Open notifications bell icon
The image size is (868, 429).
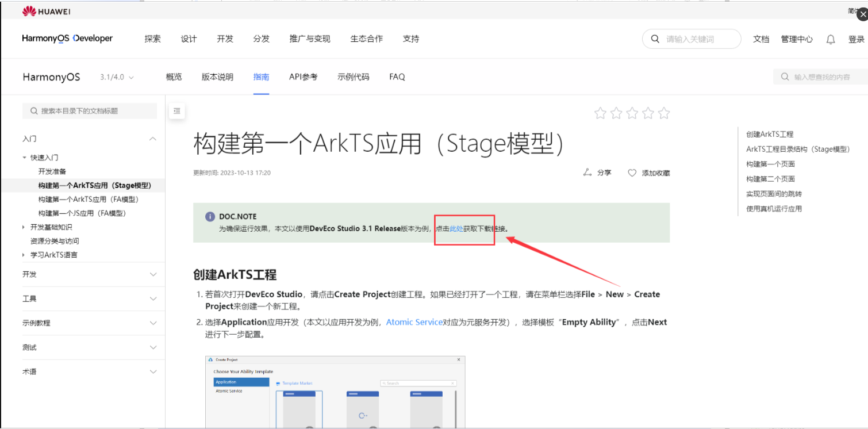(831, 40)
